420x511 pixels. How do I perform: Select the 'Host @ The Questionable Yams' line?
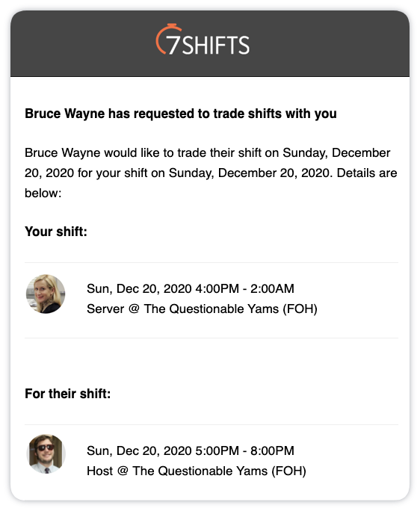click(x=197, y=471)
